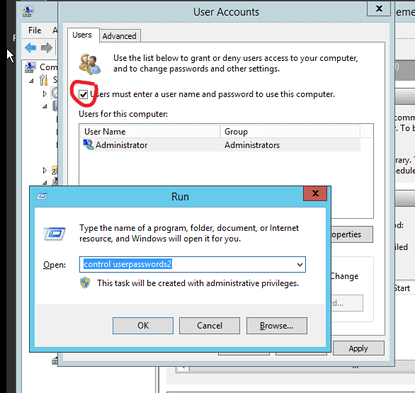Click the Computer Management tree root icon
The width and height of the screenshot is (415, 393).
click(x=30, y=67)
